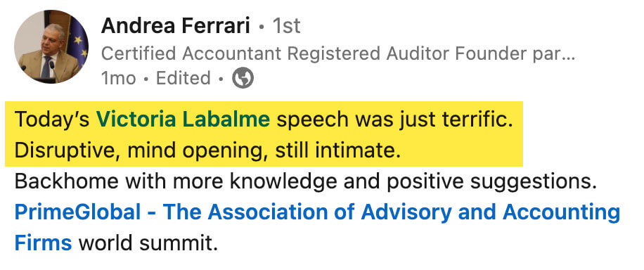This screenshot has height=270, width=644.
Task: Click "Advisory and Accounting" in blue link
Action: (x=491, y=212)
